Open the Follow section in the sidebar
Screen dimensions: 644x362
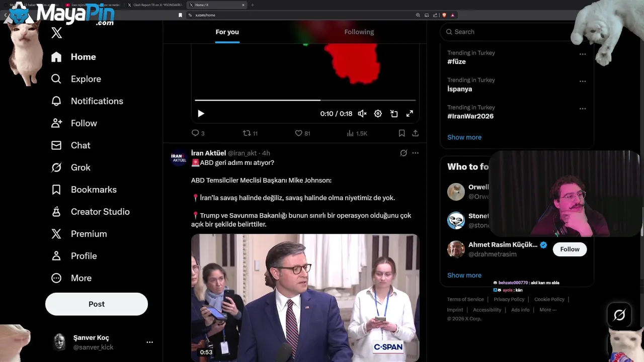point(74,123)
